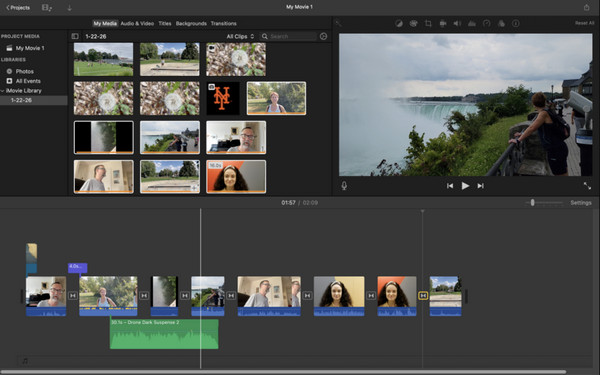600x375 pixels.
Task: Open the color correction palette tool
Action: coord(413,23)
